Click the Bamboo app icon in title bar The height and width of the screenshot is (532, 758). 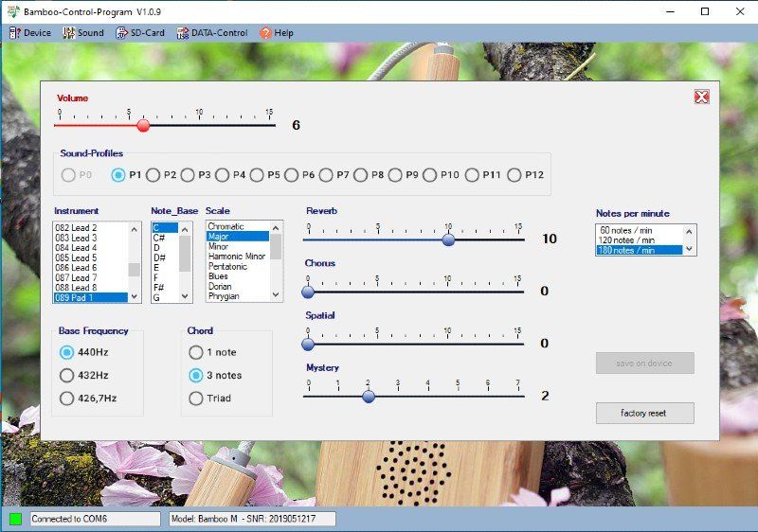click(11, 11)
